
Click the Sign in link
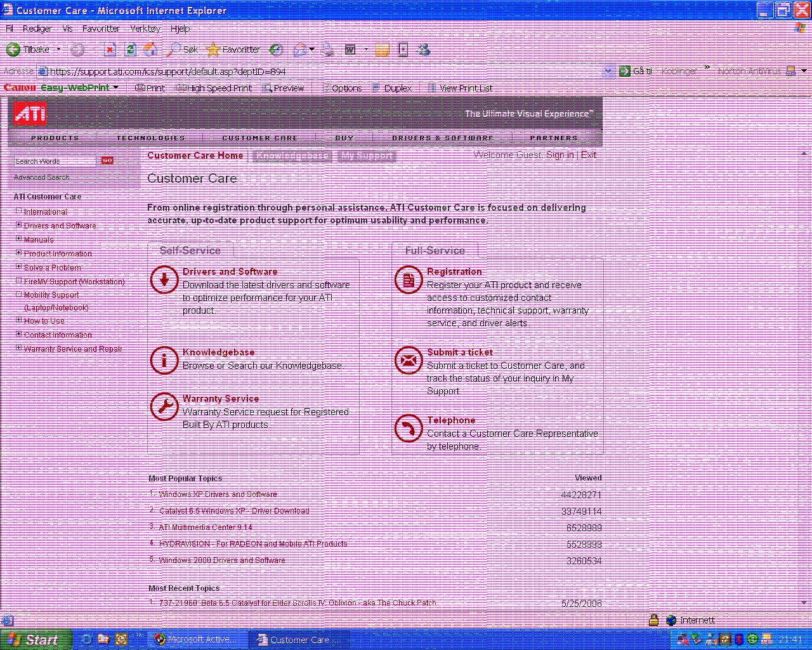tap(560, 155)
